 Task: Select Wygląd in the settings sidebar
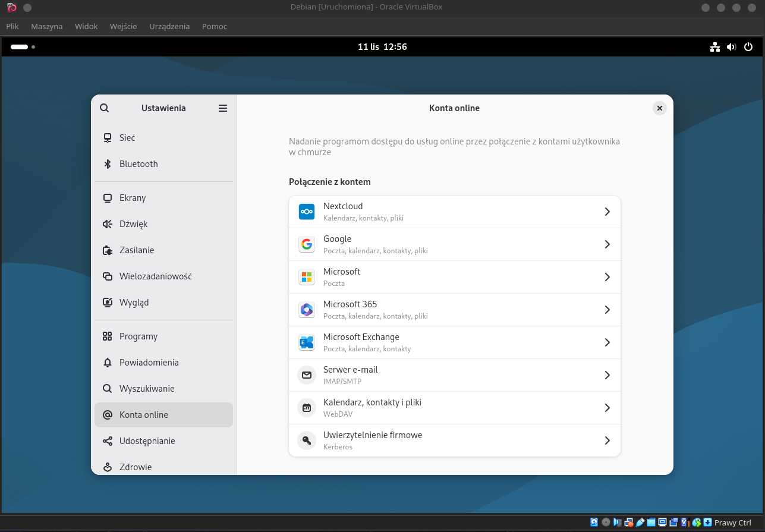(x=163, y=303)
